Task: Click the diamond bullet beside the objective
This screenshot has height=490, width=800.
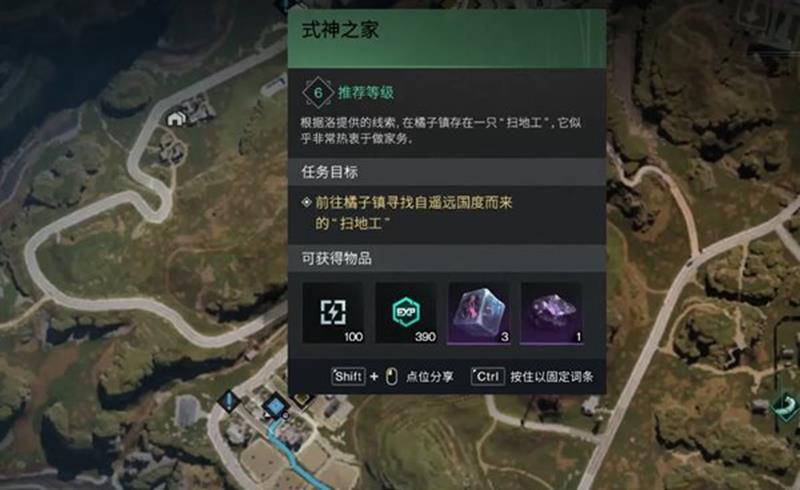Action: [x=306, y=203]
